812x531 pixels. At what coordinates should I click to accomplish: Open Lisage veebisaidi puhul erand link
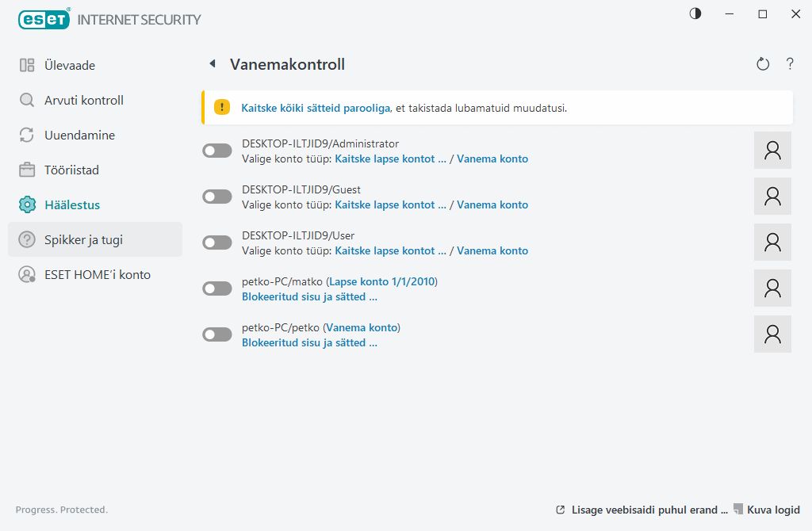click(x=649, y=510)
